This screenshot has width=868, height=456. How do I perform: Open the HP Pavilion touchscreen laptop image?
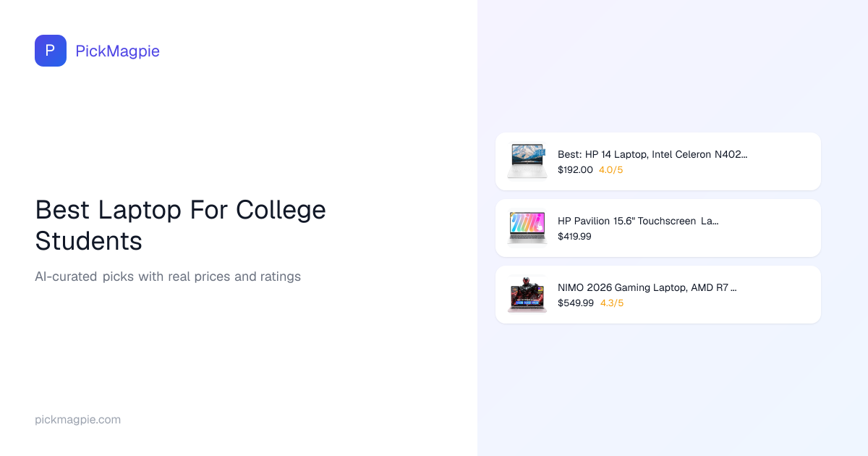click(x=527, y=228)
